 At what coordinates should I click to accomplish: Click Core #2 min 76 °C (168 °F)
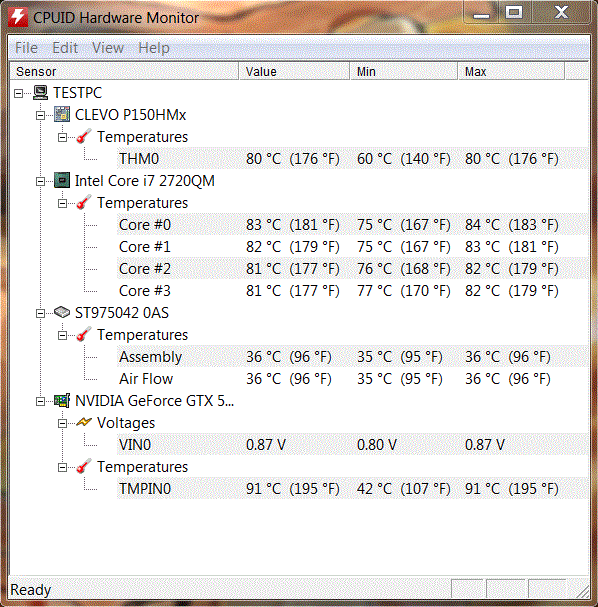(x=404, y=269)
